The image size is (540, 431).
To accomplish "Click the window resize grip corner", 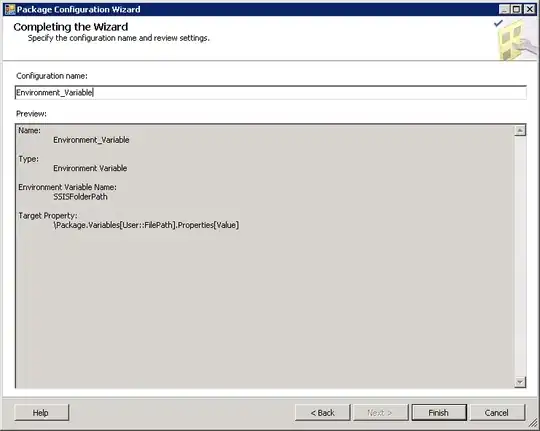I will (x=533, y=423).
